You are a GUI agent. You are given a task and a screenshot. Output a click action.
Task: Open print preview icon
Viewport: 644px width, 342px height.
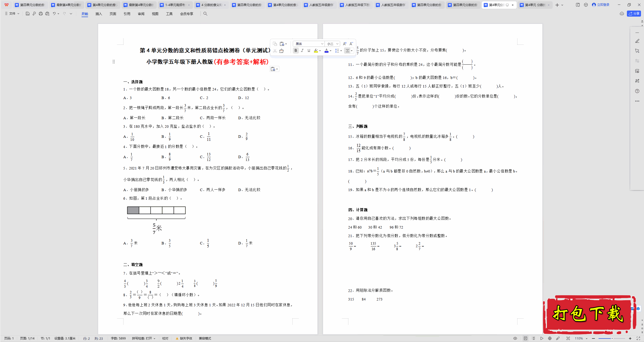pos(47,14)
